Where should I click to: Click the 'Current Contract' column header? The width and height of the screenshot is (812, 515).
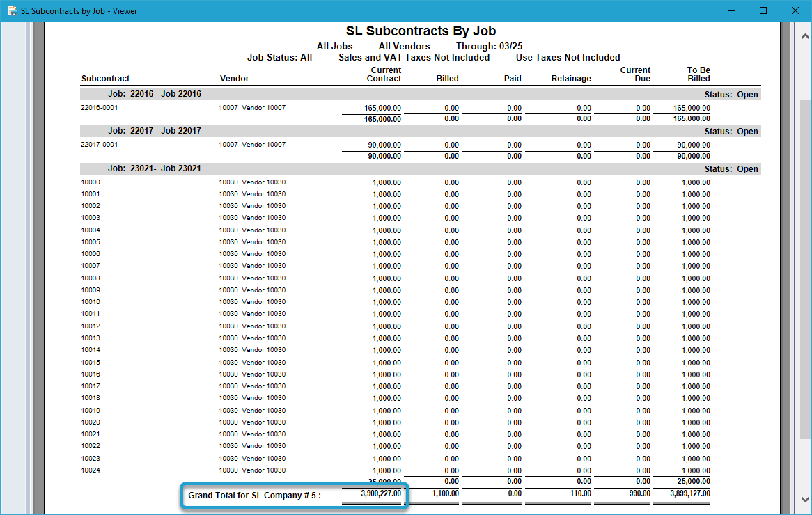[x=384, y=74]
